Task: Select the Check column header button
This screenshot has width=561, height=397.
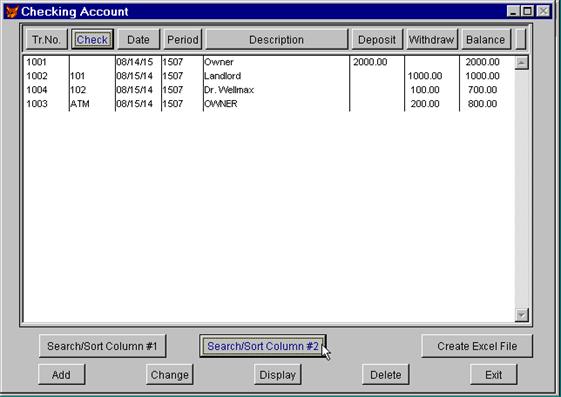Action: coord(92,39)
